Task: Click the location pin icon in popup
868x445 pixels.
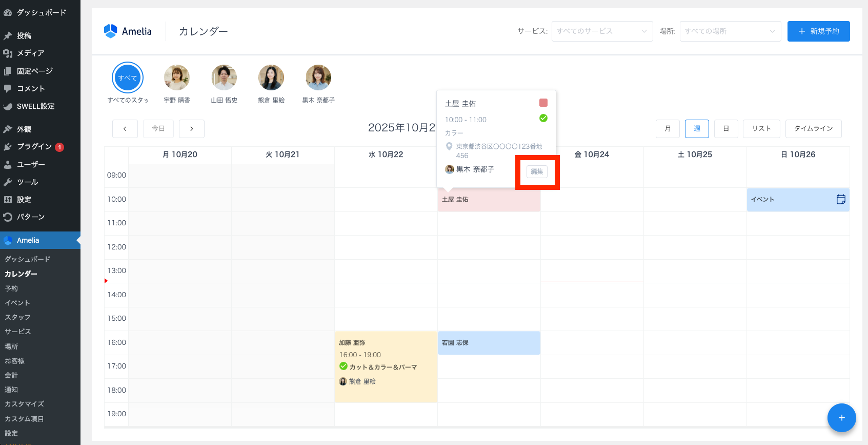Action: coord(449,147)
